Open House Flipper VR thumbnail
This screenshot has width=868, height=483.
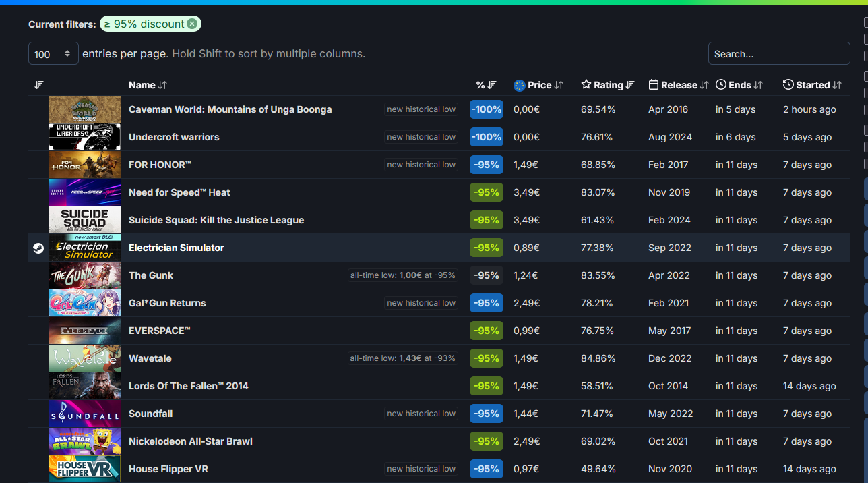[x=84, y=469]
